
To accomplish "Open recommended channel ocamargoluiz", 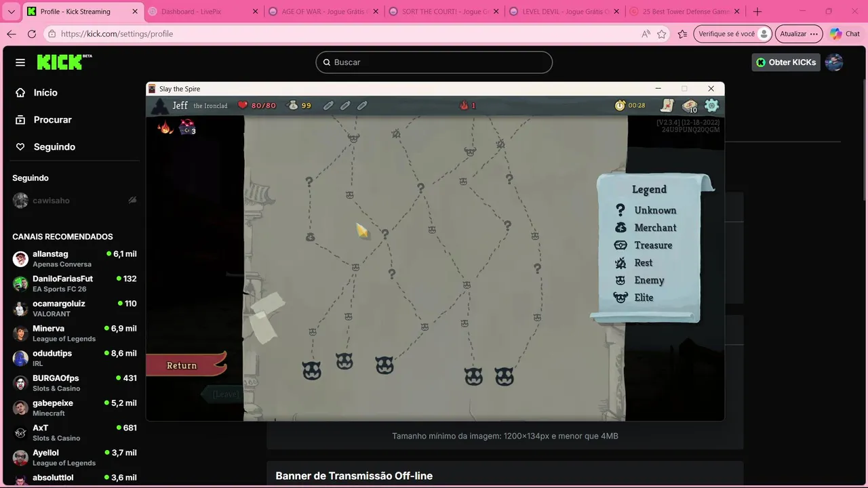I will pos(75,308).
